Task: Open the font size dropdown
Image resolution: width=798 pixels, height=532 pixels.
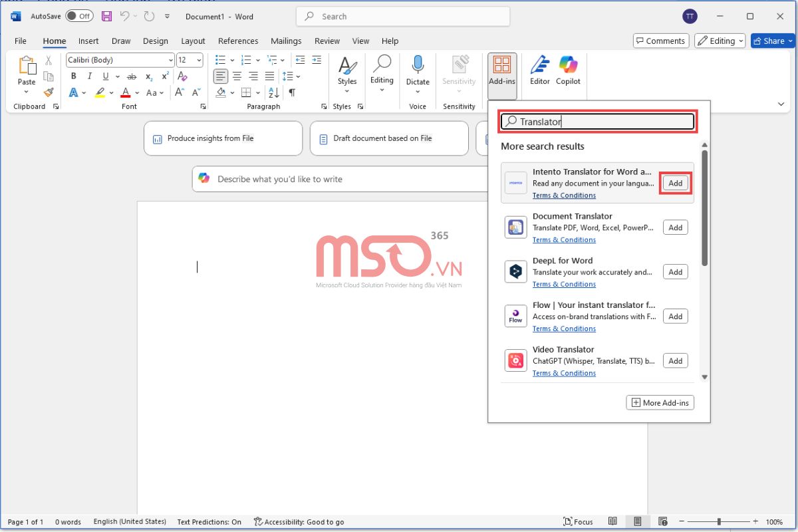Action: coord(199,60)
